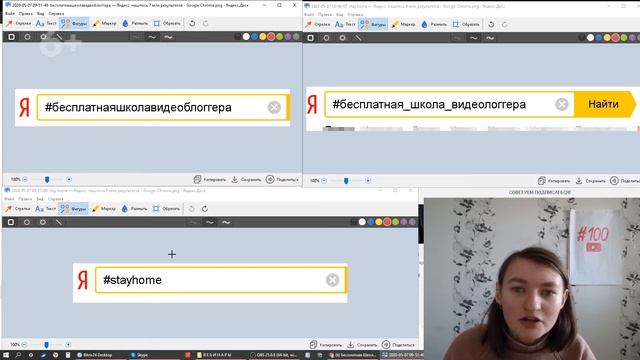Click the redo arrow in #stayhome window
The image size is (640, 360).
pyautogui.click(x=205, y=209)
